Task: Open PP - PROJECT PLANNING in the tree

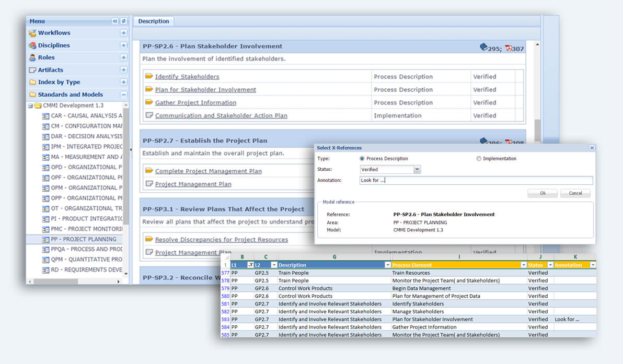Action: (84, 239)
